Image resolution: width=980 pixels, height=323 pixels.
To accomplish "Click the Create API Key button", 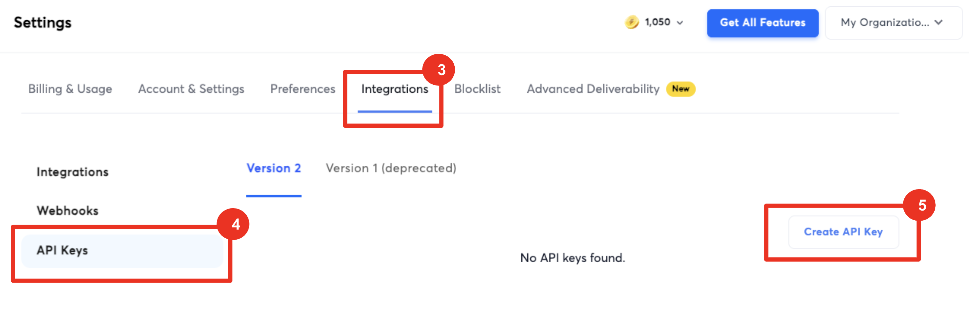I will [x=843, y=232].
